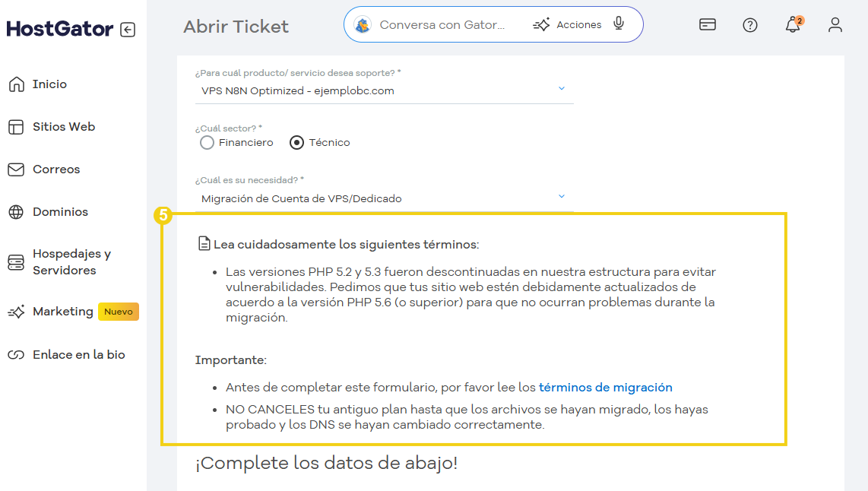Click the orange Nuevo badge
This screenshot has height=491, width=868.
(118, 312)
